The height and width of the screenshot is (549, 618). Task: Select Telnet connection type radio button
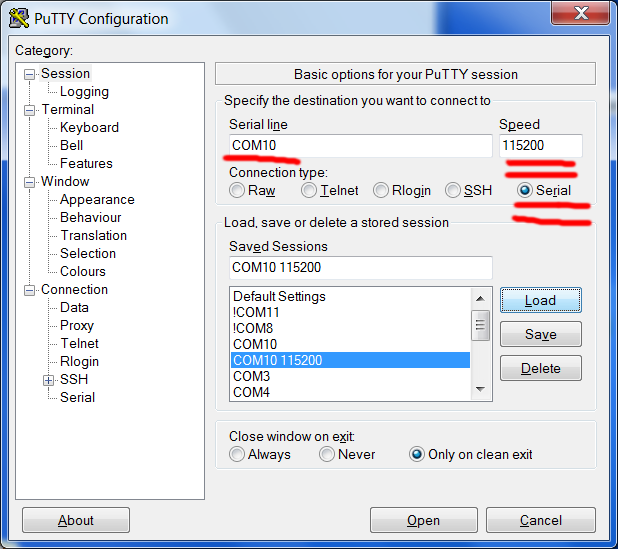pos(309,190)
